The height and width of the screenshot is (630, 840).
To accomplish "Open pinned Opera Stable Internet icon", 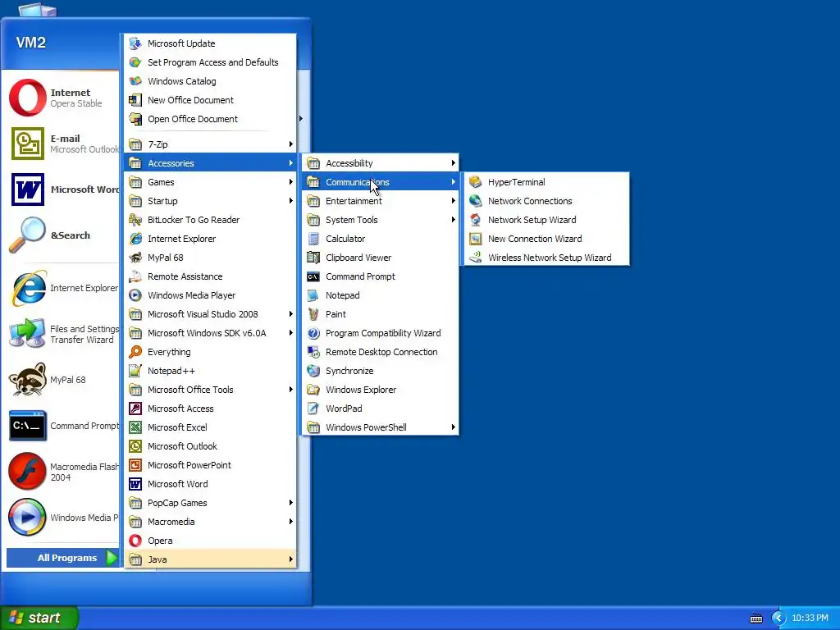I will (28, 98).
